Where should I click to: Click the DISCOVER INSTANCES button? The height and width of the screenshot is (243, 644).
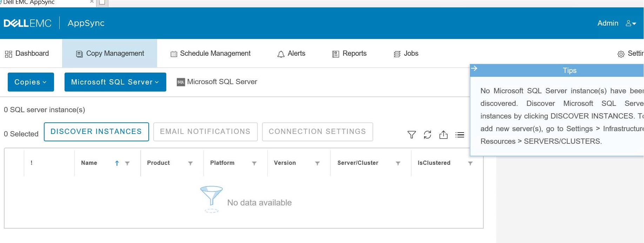pyautogui.click(x=96, y=132)
